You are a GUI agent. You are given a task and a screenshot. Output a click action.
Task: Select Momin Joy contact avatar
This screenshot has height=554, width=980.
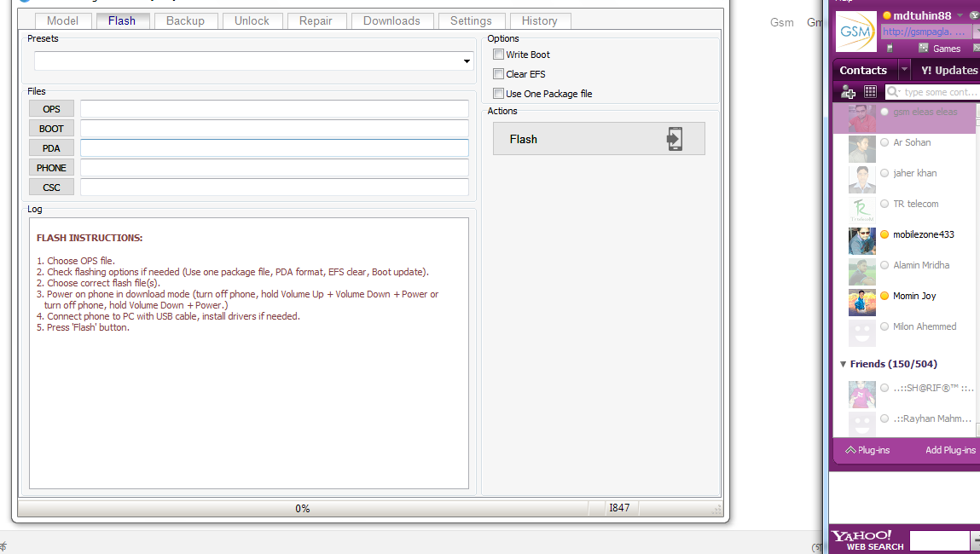(x=862, y=302)
